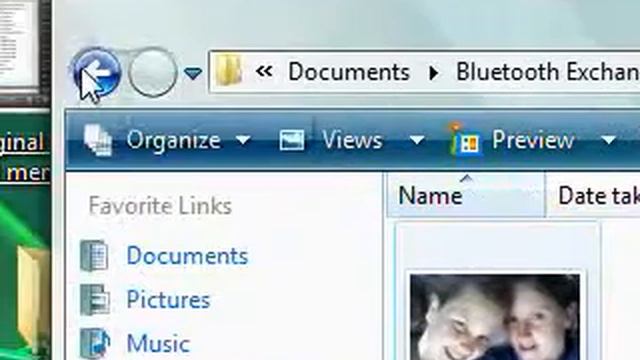Image resolution: width=640 pixels, height=360 pixels.
Task: Open the Views dropdown arrow
Action: [x=417, y=140]
